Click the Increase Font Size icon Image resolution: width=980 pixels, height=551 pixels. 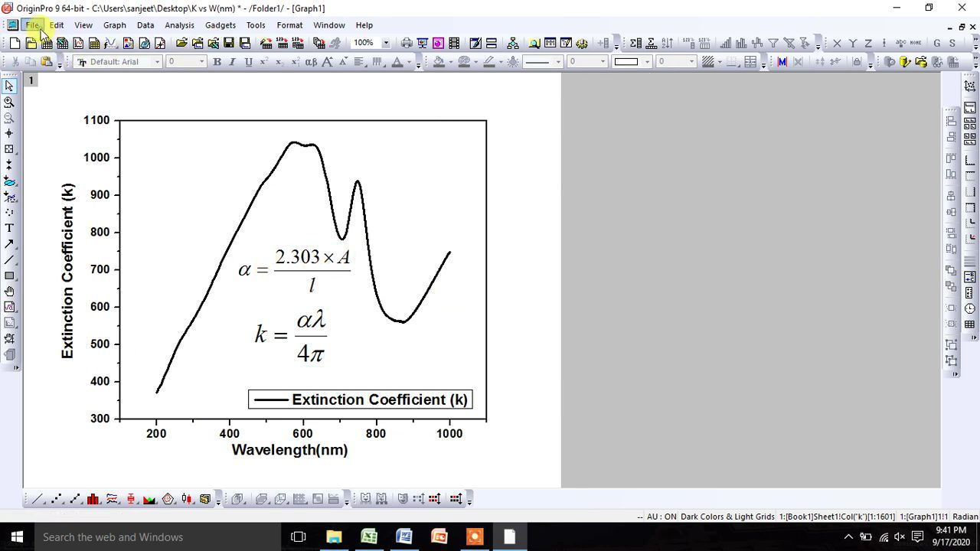[x=328, y=62]
